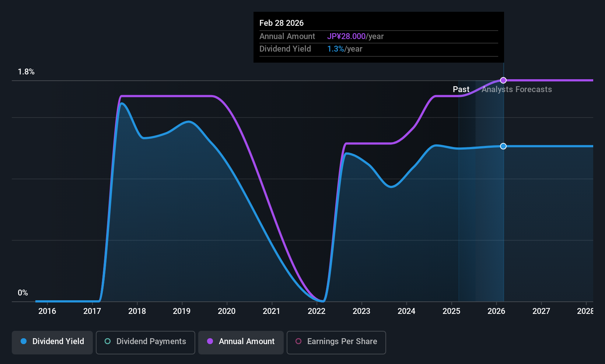This screenshot has width=605, height=364.
Task: Click the 2025 x-axis year label
Action: 451,311
